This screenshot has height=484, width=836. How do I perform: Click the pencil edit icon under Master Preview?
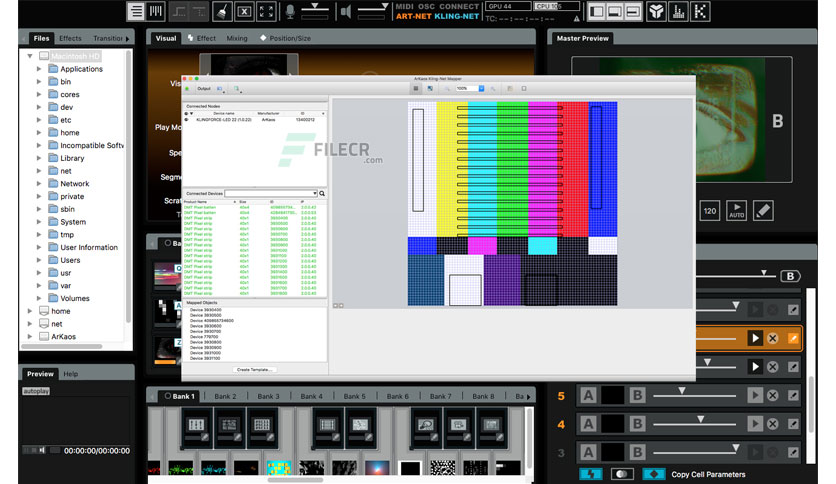[763, 211]
